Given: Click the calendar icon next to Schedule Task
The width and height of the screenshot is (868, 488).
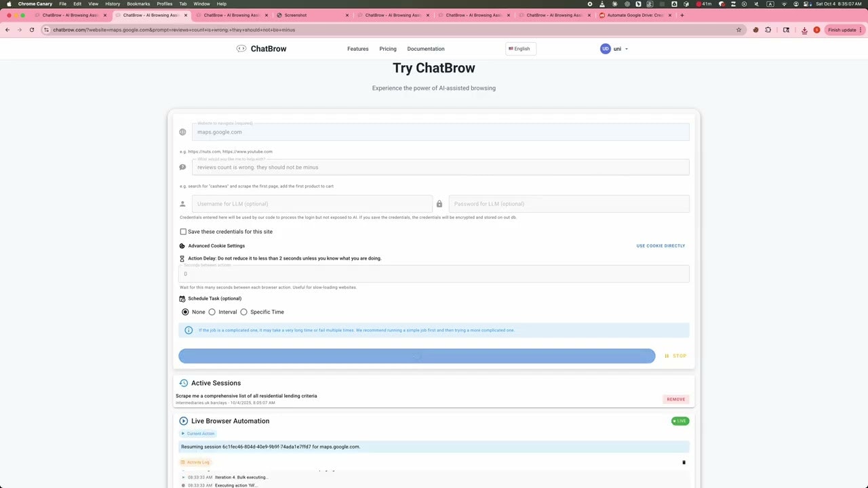Looking at the screenshot, I should tap(182, 299).
